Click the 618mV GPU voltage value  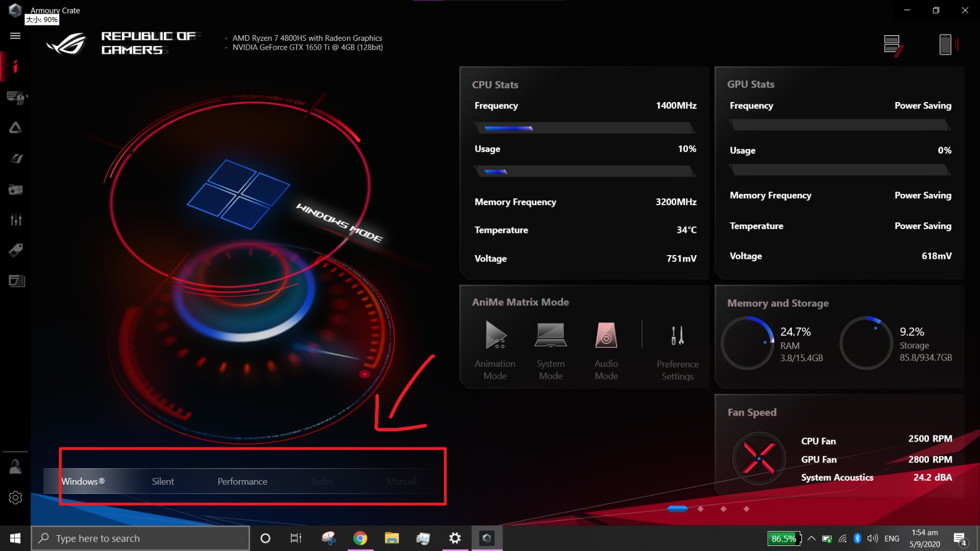[x=936, y=256]
